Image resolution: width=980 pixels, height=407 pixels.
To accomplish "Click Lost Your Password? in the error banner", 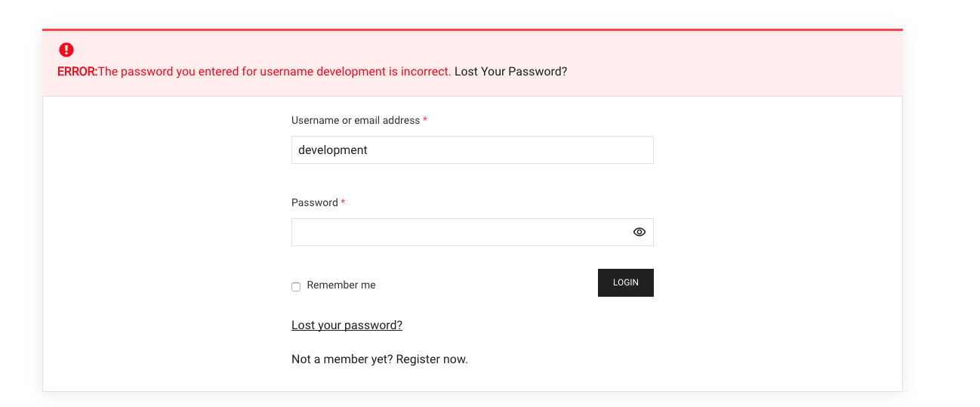I will (x=510, y=72).
